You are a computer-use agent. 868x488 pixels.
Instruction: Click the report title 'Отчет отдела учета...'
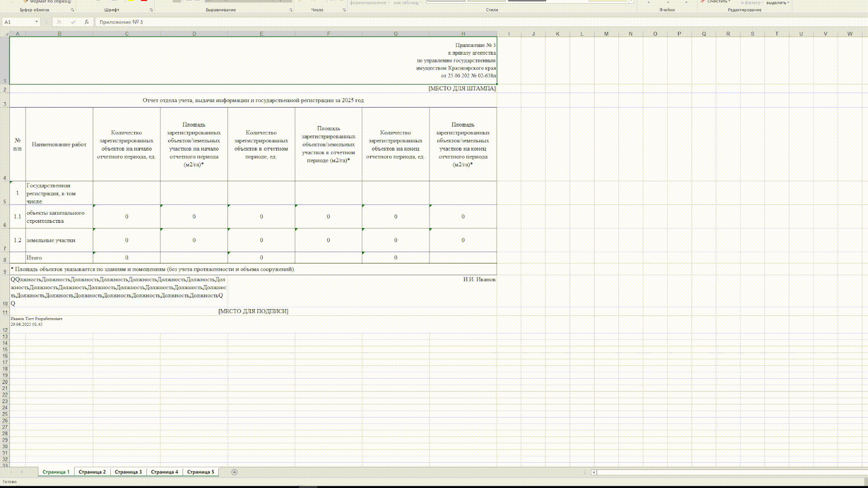coord(253,100)
